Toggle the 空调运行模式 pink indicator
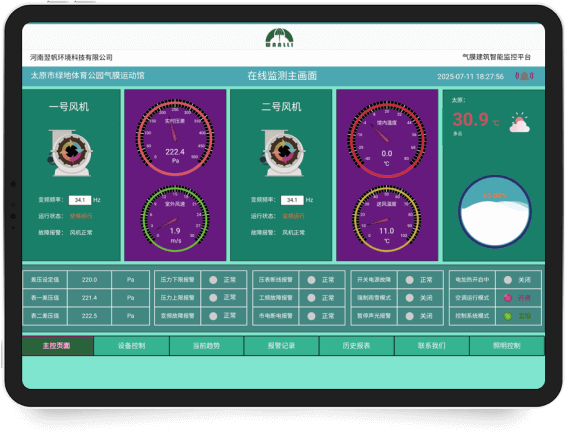Screen dimensions: 566x433 [508, 298]
